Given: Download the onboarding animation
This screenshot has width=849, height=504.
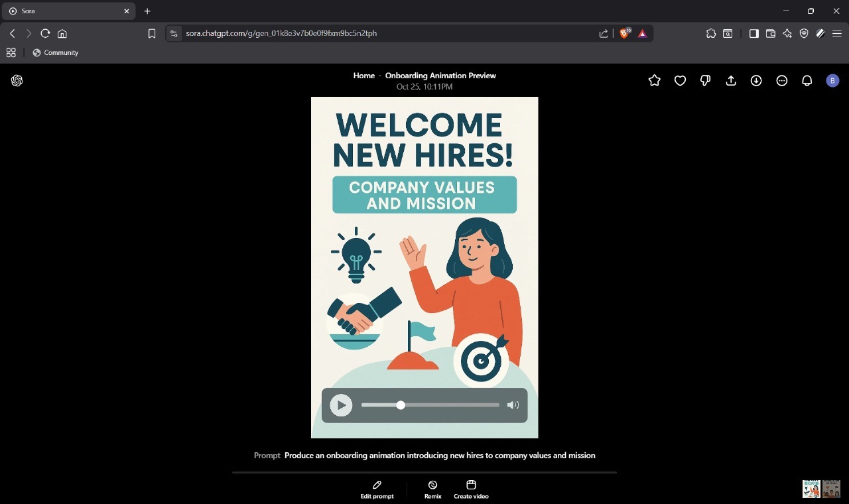Looking at the screenshot, I should [x=755, y=80].
